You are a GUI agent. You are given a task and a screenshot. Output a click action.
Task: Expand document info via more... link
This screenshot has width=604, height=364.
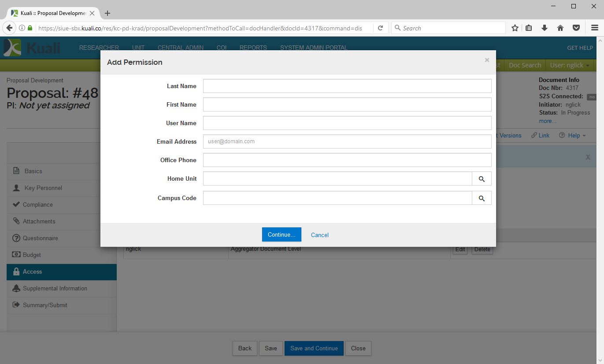tap(547, 121)
